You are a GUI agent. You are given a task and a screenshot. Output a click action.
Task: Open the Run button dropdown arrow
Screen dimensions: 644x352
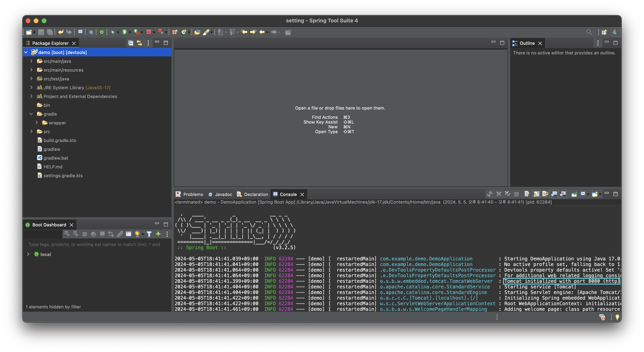130,32
